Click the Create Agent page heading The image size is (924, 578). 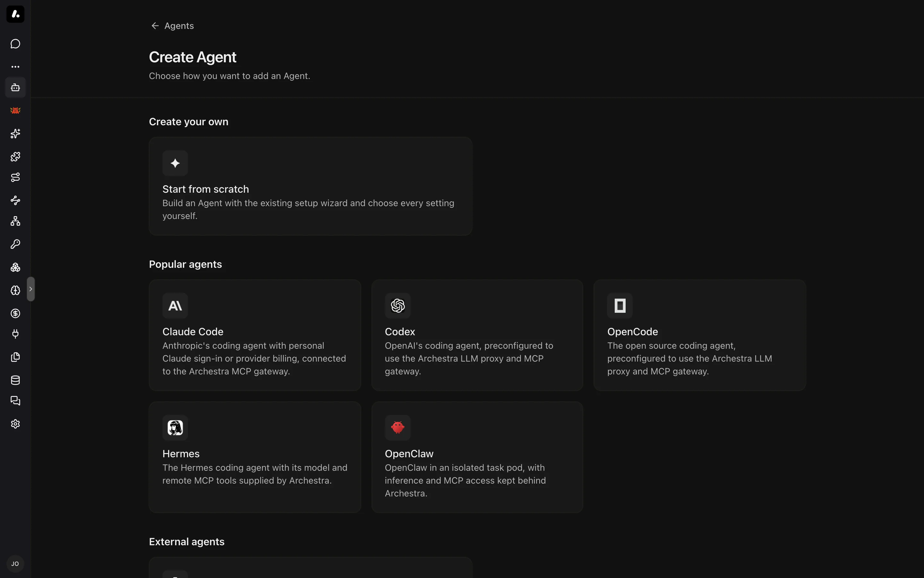click(x=193, y=57)
